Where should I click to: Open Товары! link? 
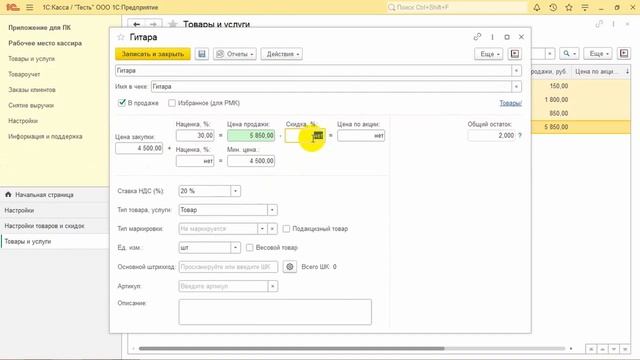511,103
